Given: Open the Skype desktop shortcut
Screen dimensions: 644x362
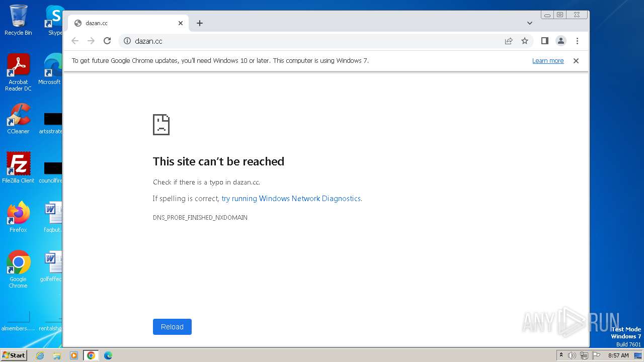Looking at the screenshot, I should (x=54, y=20).
